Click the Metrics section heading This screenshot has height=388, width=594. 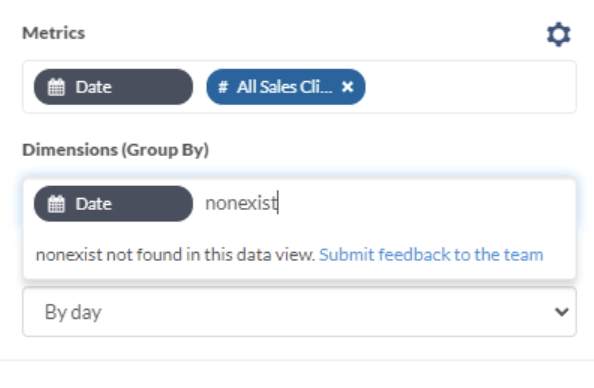(x=54, y=33)
